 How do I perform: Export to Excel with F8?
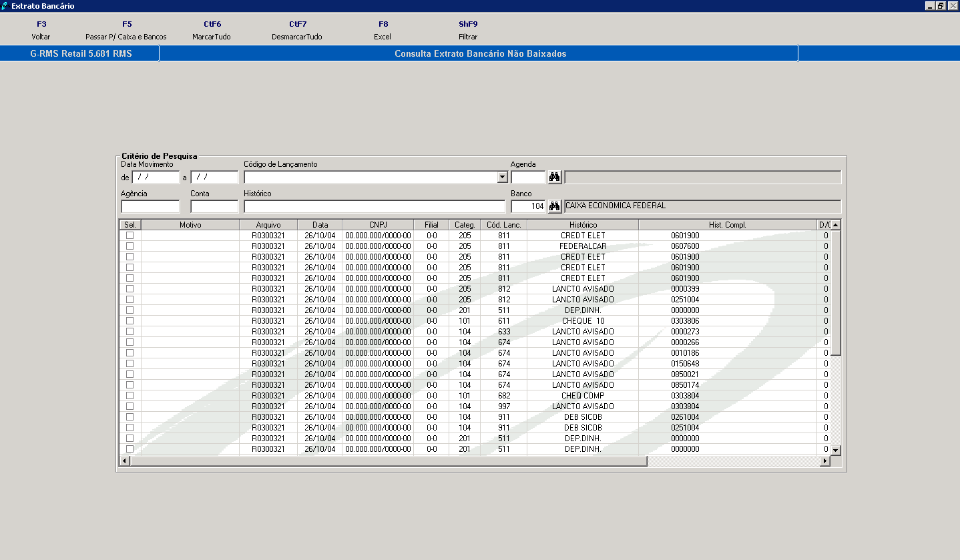[x=383, y=31]
